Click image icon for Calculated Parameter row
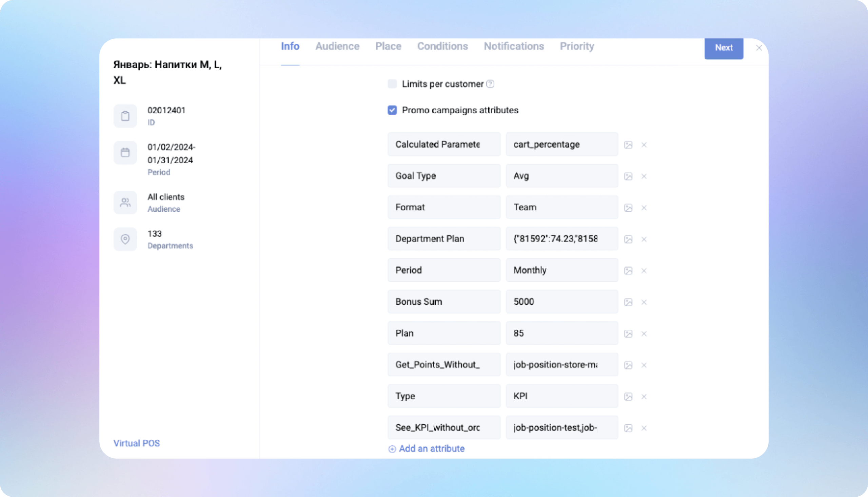The image size is (868, 497). (x=628, y=145)
